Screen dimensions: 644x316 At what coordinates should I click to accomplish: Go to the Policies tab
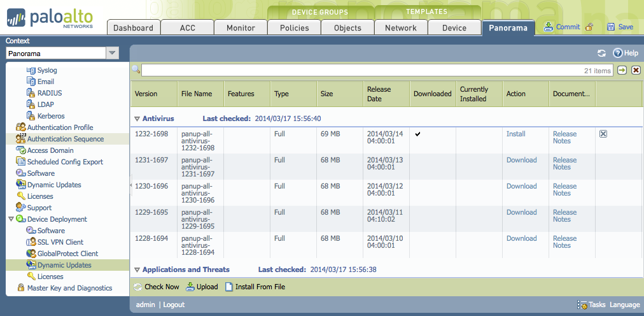point(294,27)
